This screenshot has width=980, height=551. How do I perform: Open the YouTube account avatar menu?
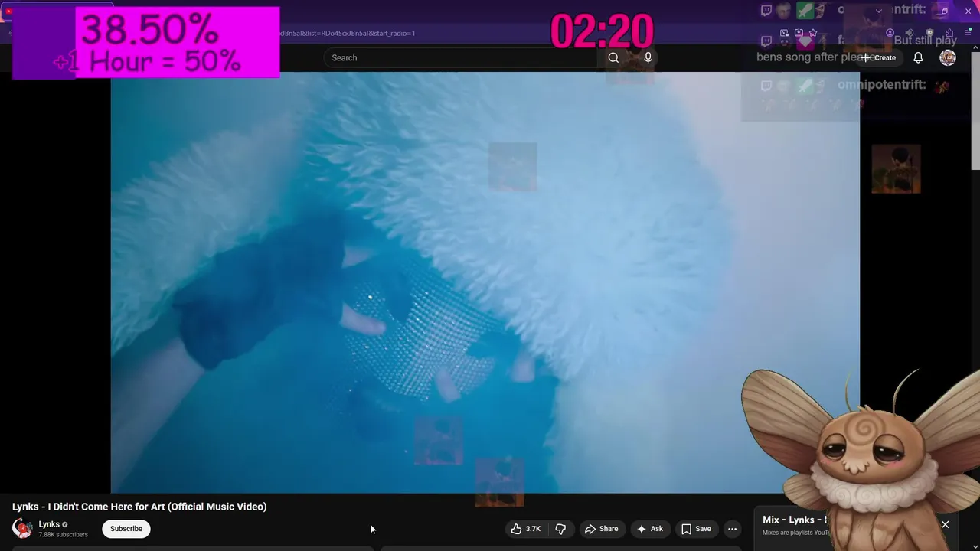(948, 57)
